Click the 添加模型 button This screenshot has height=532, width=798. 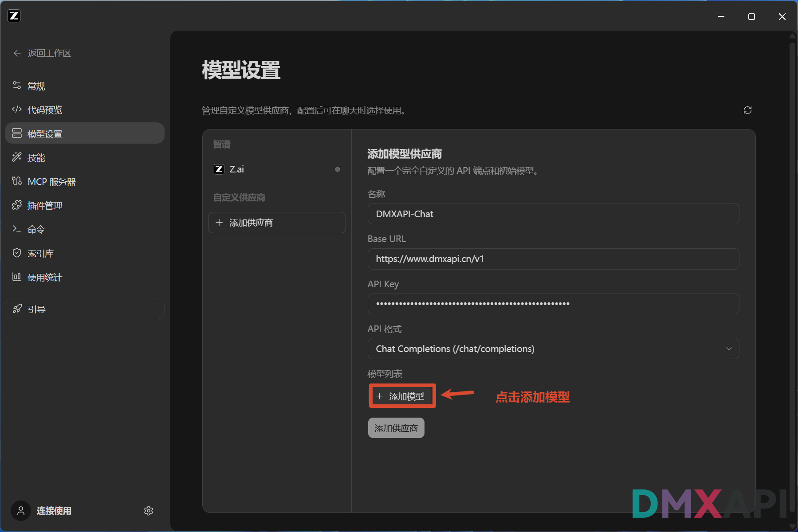click(402, 396)
